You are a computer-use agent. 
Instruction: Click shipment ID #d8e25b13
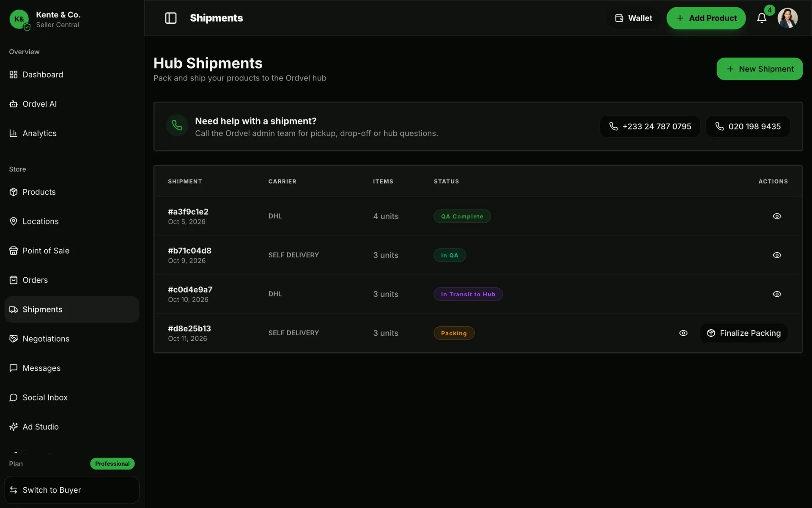point(189,329)
